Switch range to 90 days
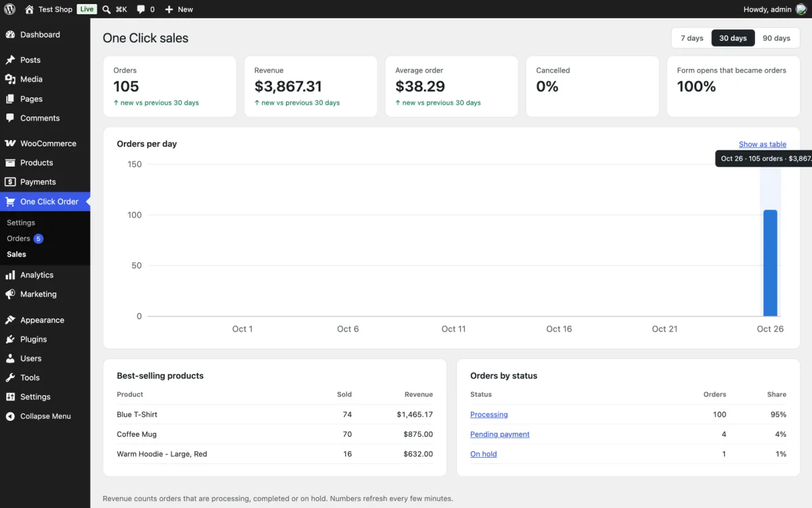Viewport: 812px width, 508px height. pyautogui.click(x=776, y=38)
